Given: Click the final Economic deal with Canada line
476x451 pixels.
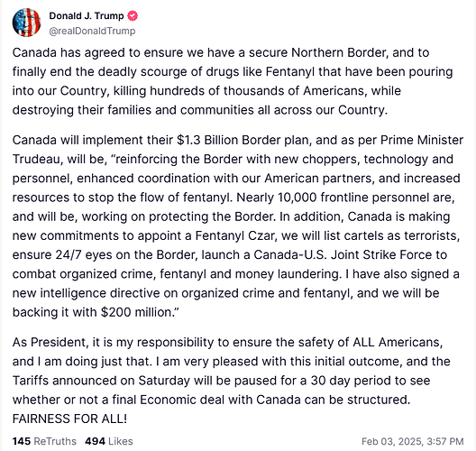Looking at the screenshot, I should point(211,400).
